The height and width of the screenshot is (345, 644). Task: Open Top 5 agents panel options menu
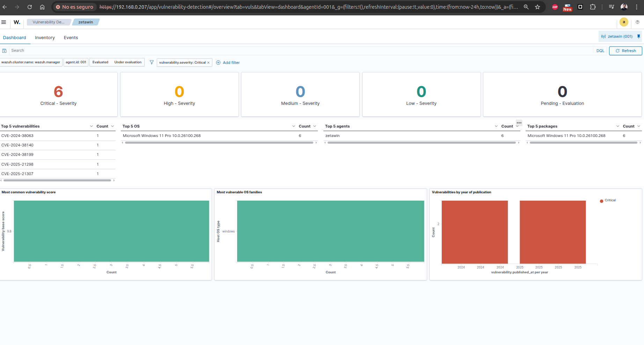[519, 123]
